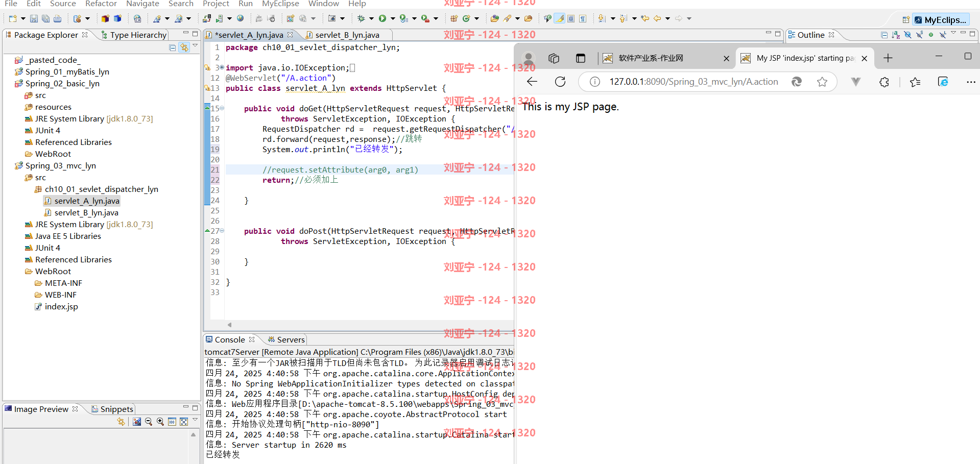Toggle Hide Non-Public Members green dot in Outline
This screenshot has height=464, width=980.
click(931, 35)
